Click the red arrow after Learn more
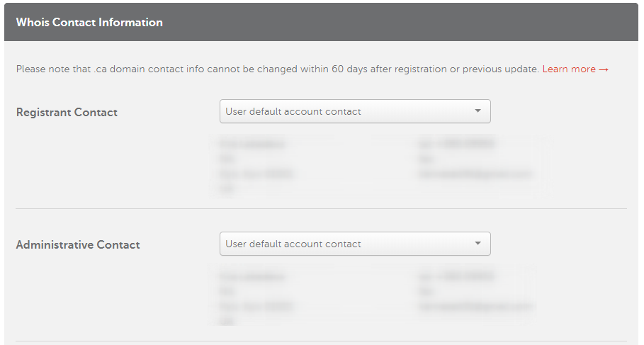This screenshot has width=644, height=345. pyautogui.click(x=604, y=69)
